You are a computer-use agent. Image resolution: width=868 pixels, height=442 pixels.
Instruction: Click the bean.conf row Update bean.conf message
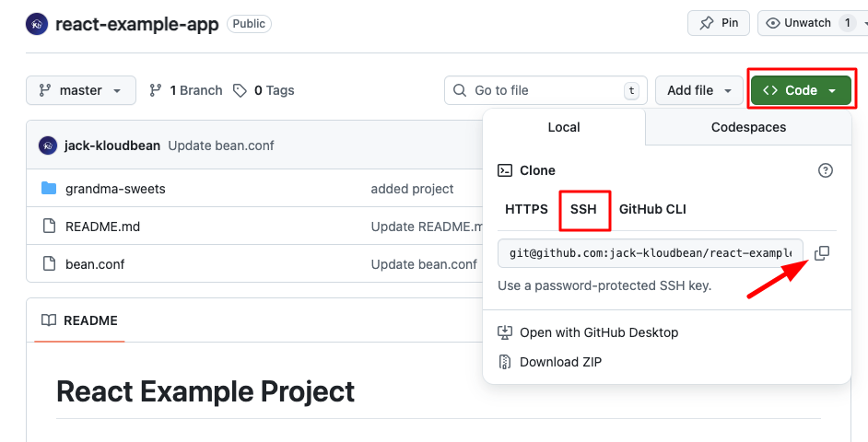(424, 264)
